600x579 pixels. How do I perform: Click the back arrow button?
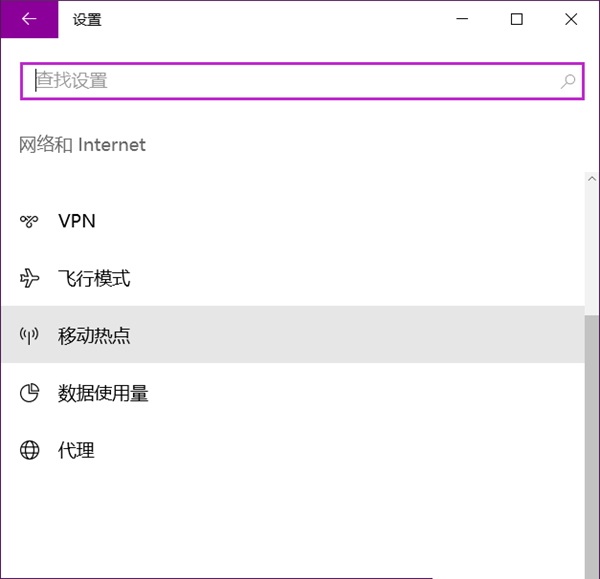point(28,19)
